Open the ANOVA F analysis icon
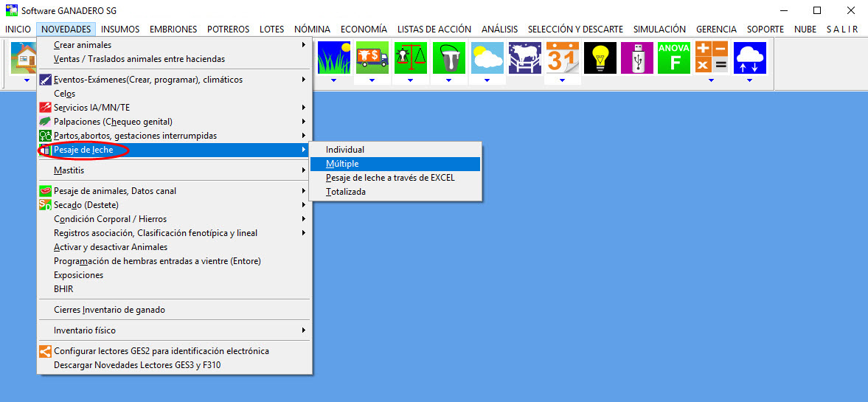The image size is (868, 402). click(674, 58)
